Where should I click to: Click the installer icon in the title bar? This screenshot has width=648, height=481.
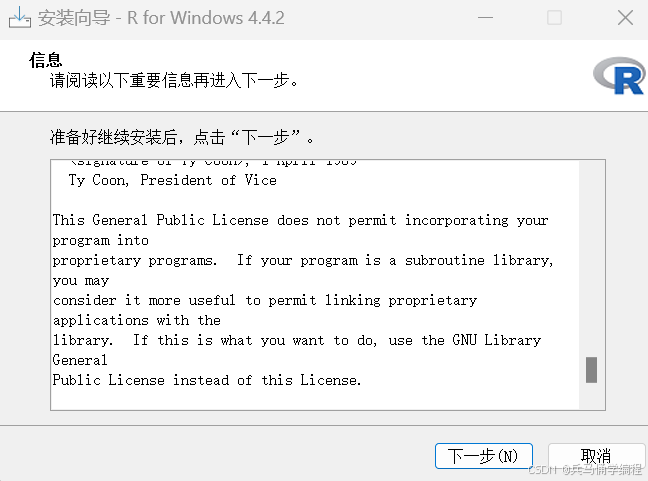(19, 17)
